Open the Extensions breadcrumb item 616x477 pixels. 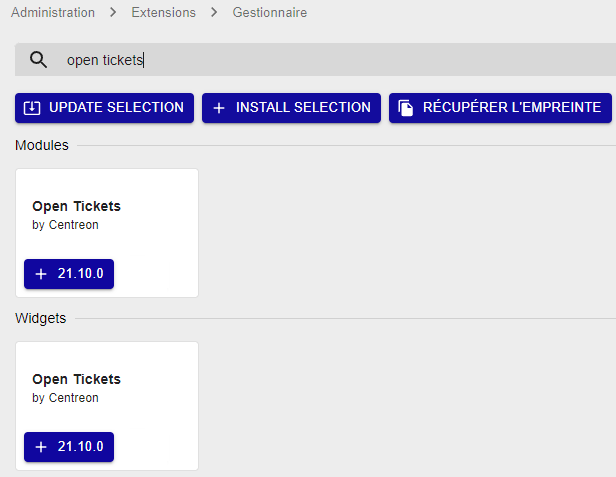(x=163, y=13)
